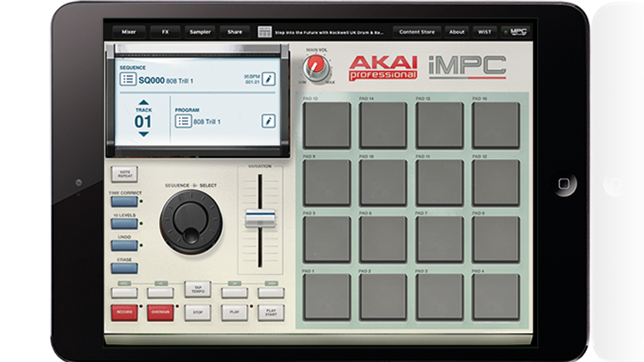Trigger Pad 13
This screenshot has width=644, height=362.
(327, 125)
